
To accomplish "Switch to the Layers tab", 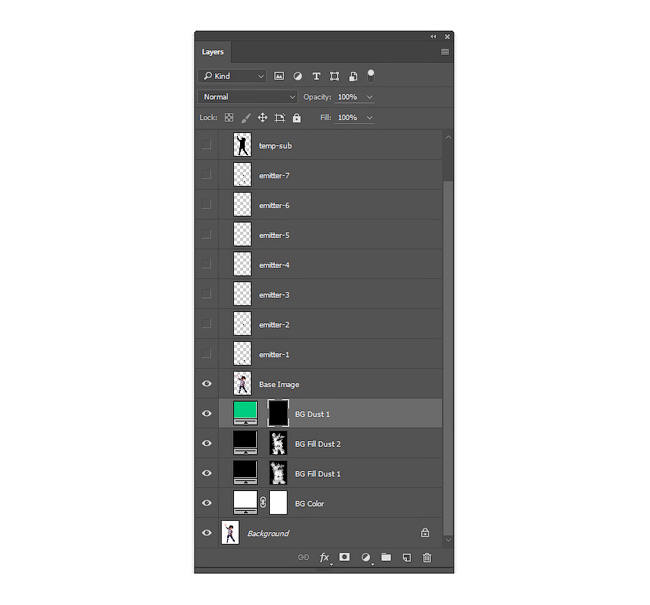I will point(213,52).
